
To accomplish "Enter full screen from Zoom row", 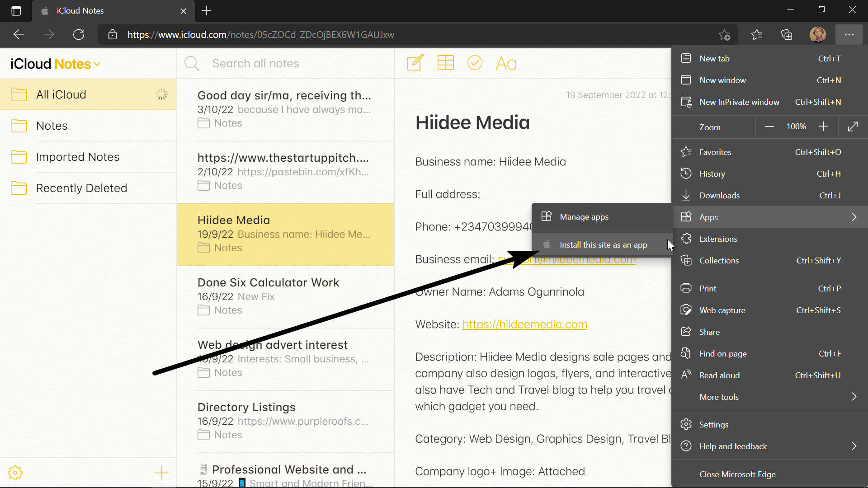I will 853,127.
